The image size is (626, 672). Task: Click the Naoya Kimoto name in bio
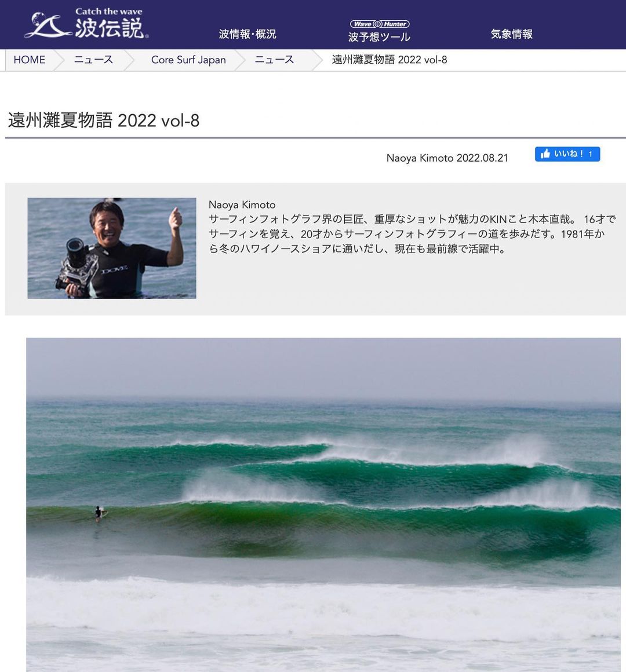242,205
